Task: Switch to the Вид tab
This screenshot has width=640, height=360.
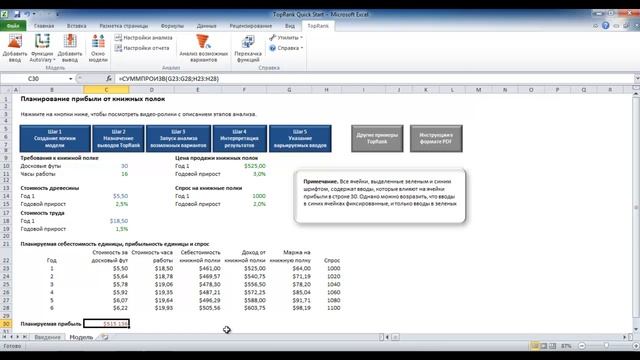Action: [x=290, y=26]
